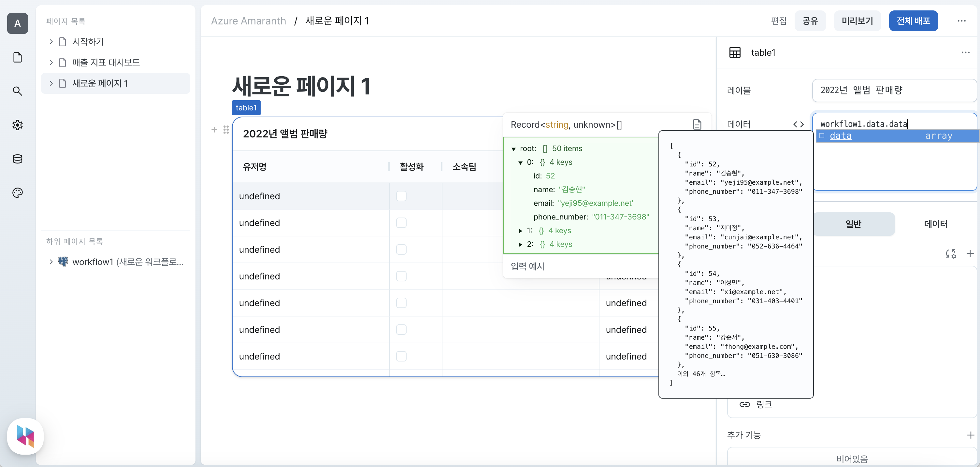Toggle code mode for the 데이터 field
This screenshot has width=980, height=467.
pos(798,124)
